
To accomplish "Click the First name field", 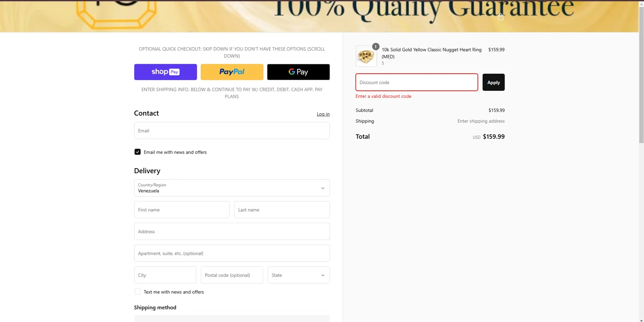I will (182, 210).
